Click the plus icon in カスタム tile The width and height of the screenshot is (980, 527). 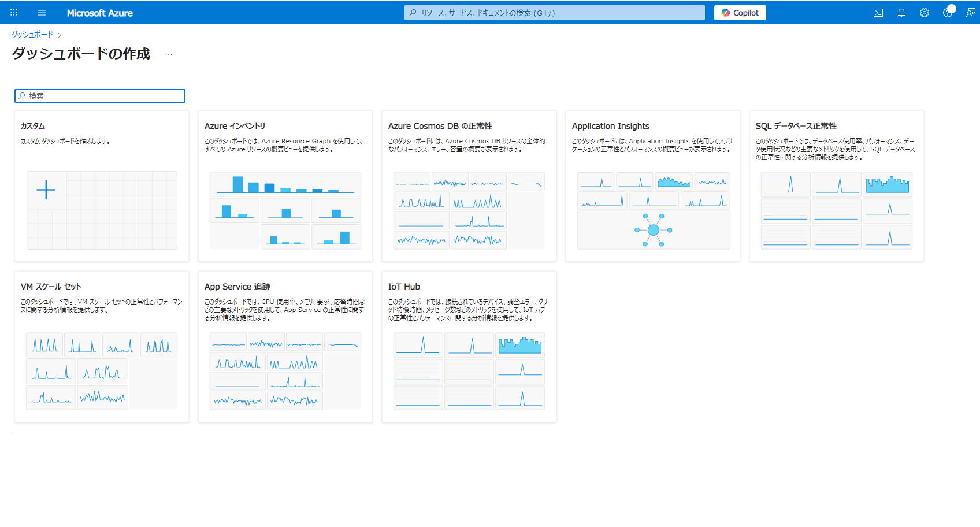tap(46, 190)
